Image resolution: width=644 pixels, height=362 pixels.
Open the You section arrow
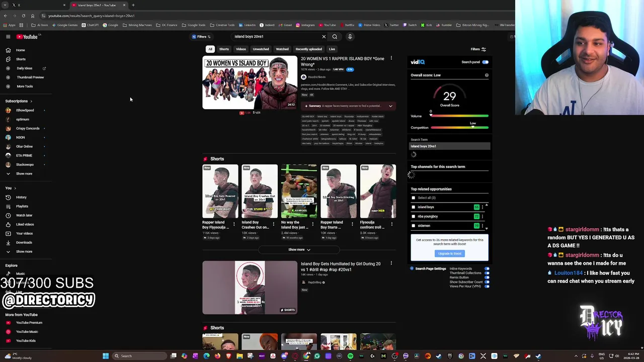coord(15,189)
